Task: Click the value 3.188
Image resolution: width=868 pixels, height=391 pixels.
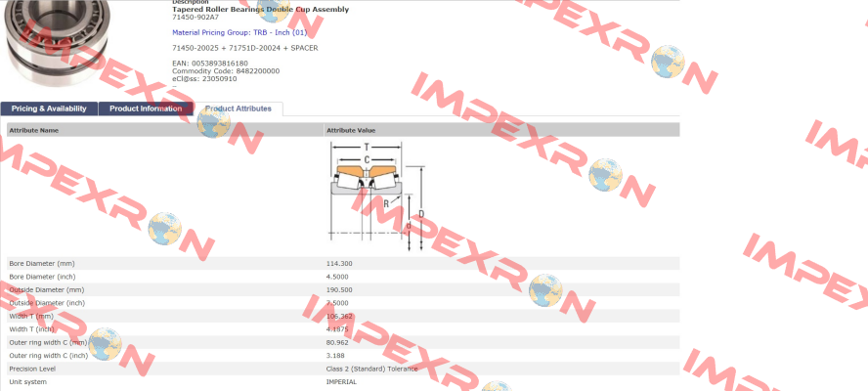Action: [x=335, y=356]
